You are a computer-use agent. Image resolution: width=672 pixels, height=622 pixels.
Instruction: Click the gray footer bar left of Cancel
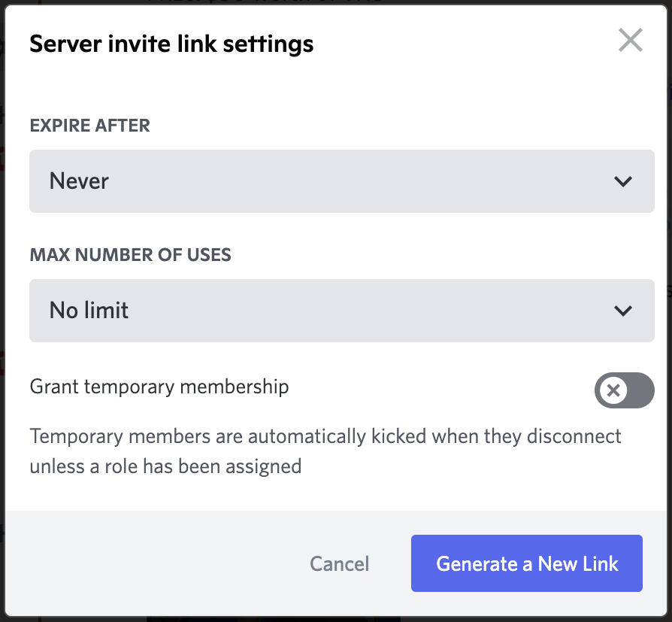pos(154,563)
